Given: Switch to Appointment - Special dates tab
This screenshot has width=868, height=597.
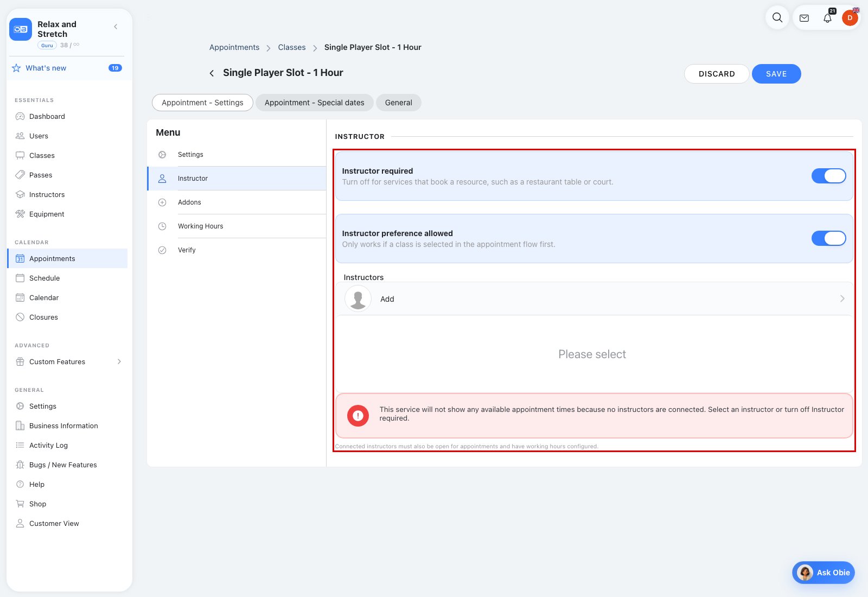Looking at the screenshot, I should pos(315,103).
